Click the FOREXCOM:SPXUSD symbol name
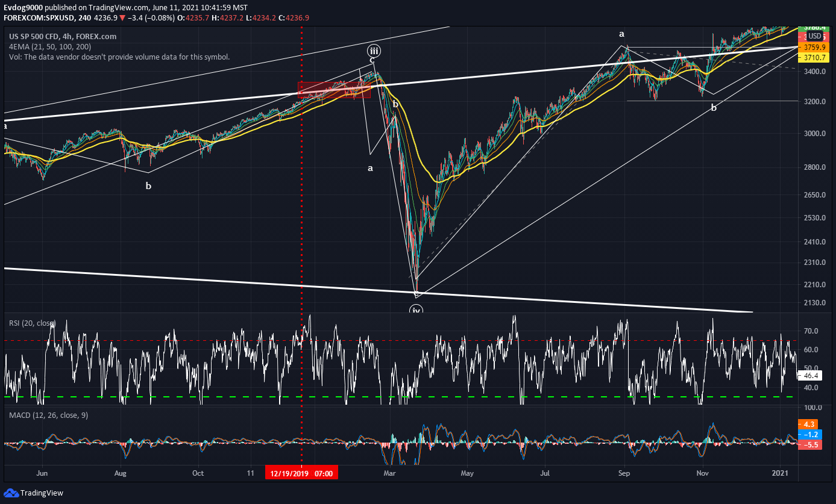This screenshot has width=836, height=504. pos(37,18)
